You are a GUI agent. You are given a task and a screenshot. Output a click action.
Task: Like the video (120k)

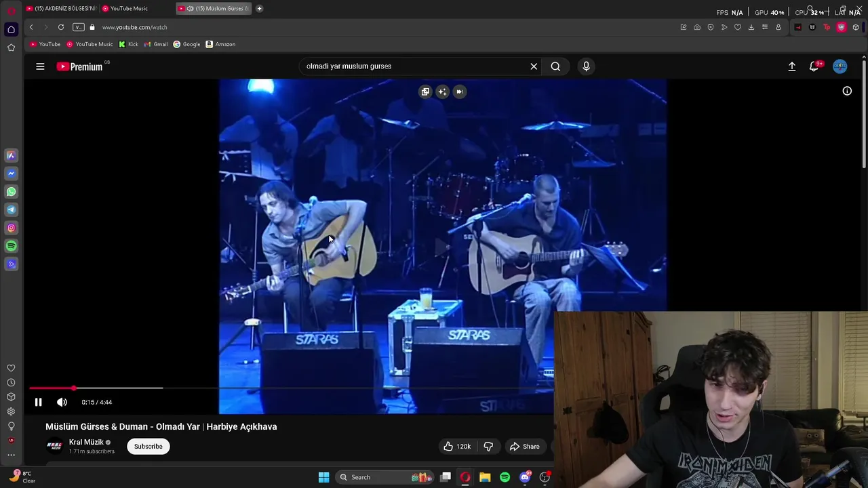click(x=456, y=446)
